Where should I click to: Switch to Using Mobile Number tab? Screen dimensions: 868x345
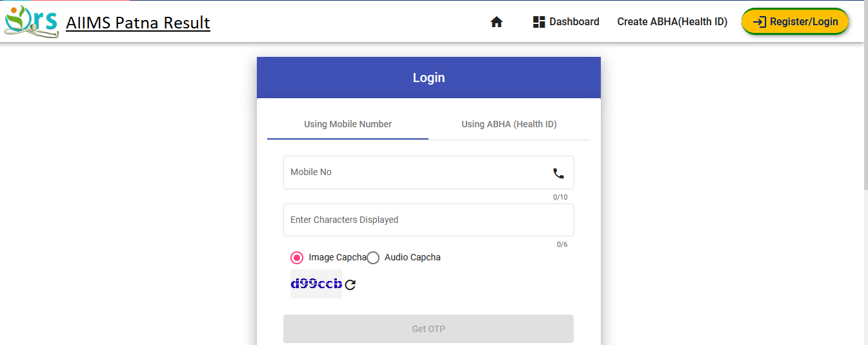[x=348, y=124]
